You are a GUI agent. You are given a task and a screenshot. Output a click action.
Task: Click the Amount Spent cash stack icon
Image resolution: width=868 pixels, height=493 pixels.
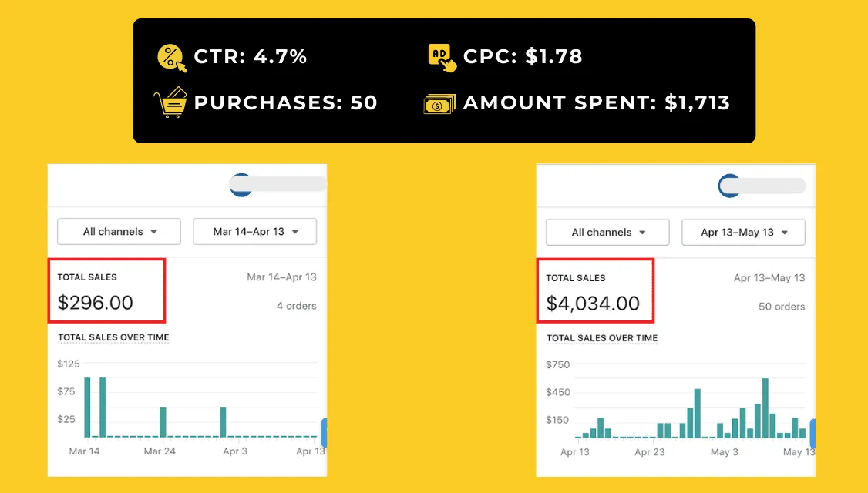439,104
